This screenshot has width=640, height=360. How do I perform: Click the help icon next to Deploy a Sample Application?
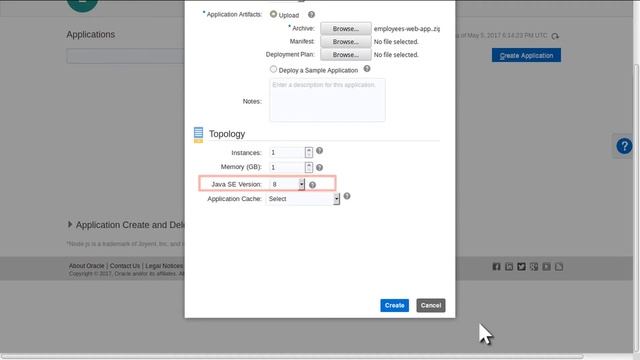[x=367, y=69]
